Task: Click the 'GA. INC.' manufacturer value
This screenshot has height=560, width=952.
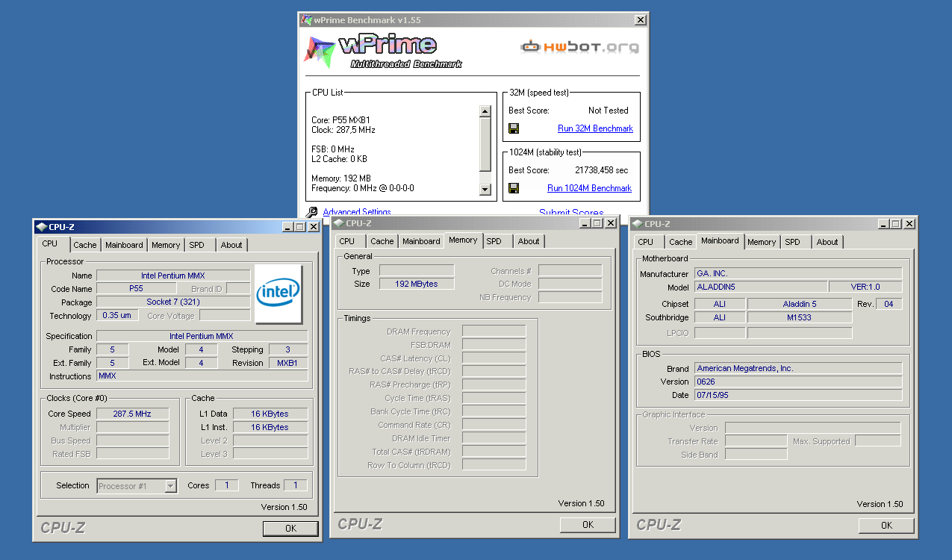Action: click(x=798, y=273)
